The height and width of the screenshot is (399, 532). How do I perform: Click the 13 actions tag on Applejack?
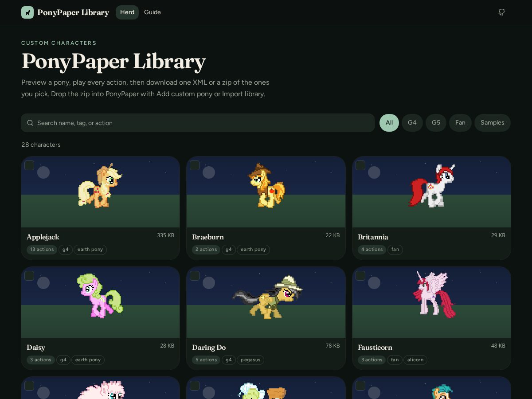pyautogui.click(x=42, y=250)
